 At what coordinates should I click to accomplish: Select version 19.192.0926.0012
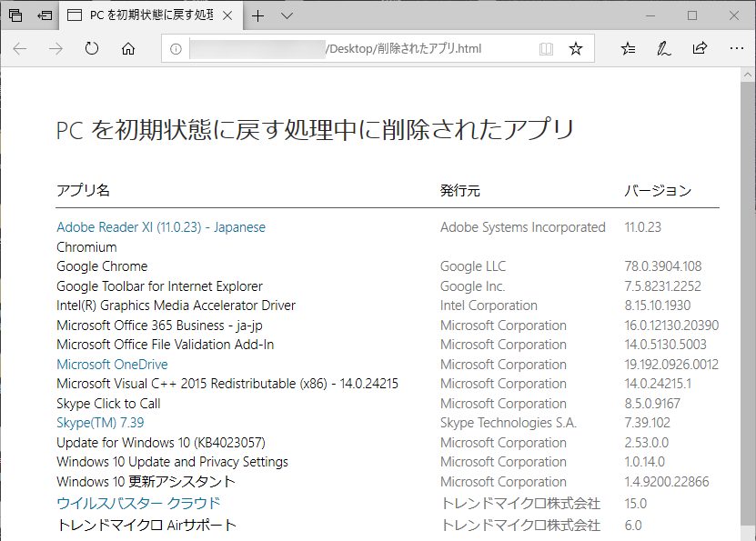[x=671, y=365]
